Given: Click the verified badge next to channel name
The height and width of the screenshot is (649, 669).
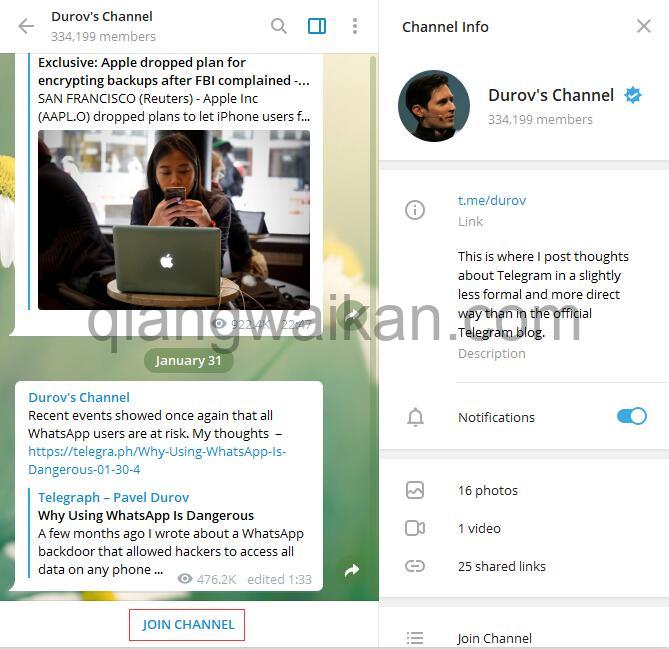Looking at the screenshot, I should pos(633,95).
